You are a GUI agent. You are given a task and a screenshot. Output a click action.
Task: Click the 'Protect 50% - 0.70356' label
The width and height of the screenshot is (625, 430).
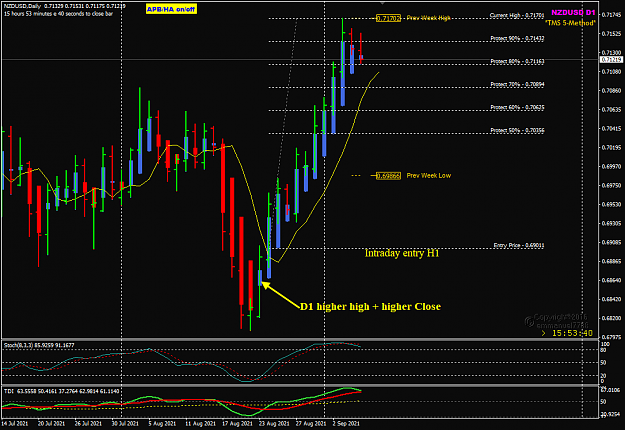tap(517, 130)
